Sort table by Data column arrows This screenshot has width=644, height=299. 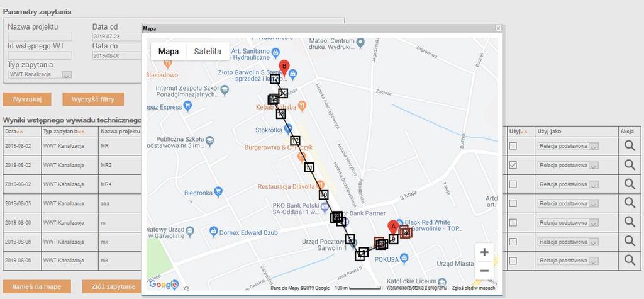click(20, 132)
